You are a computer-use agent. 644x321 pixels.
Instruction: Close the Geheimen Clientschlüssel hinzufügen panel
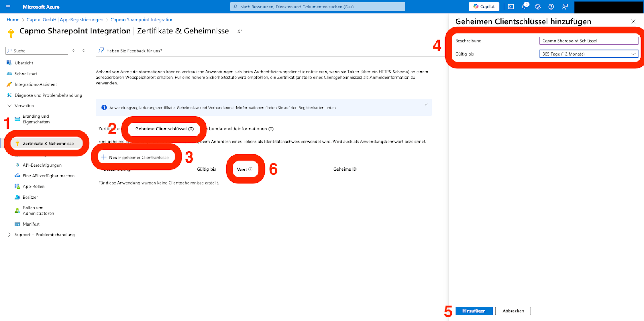coord(633,22)
